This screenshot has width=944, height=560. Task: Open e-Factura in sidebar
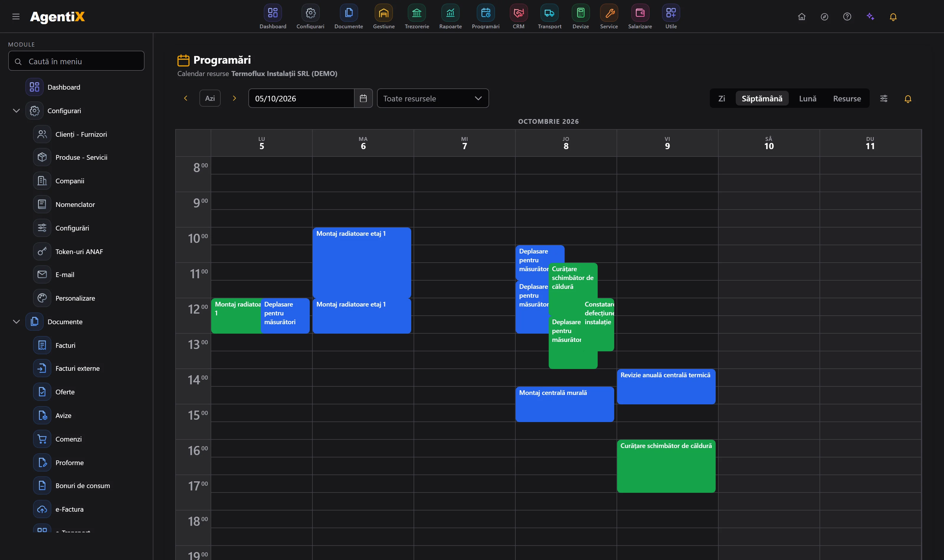pos(58,509)
